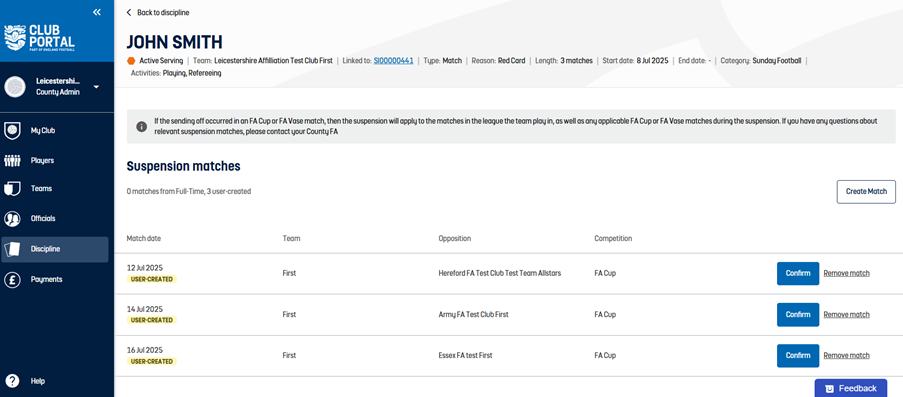
Task: Click the Competition column header
Action: click(x=613, y=239)
